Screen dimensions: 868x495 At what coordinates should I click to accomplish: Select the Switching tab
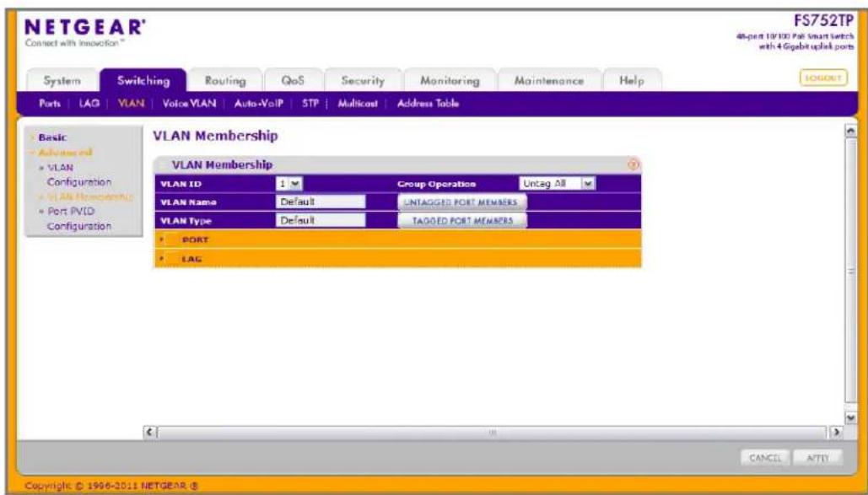[143, 81]
